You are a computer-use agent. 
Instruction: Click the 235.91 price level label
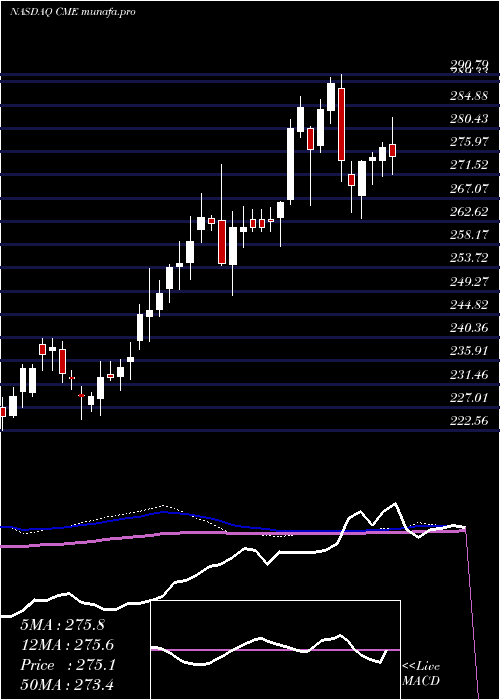click(x=468, y=351)
